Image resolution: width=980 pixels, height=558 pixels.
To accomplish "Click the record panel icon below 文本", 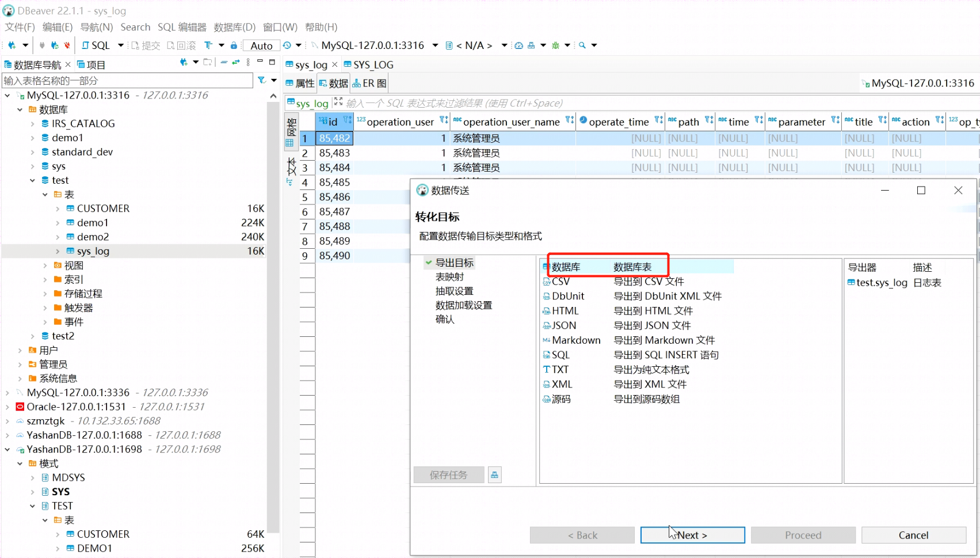I will click(290, 182).
